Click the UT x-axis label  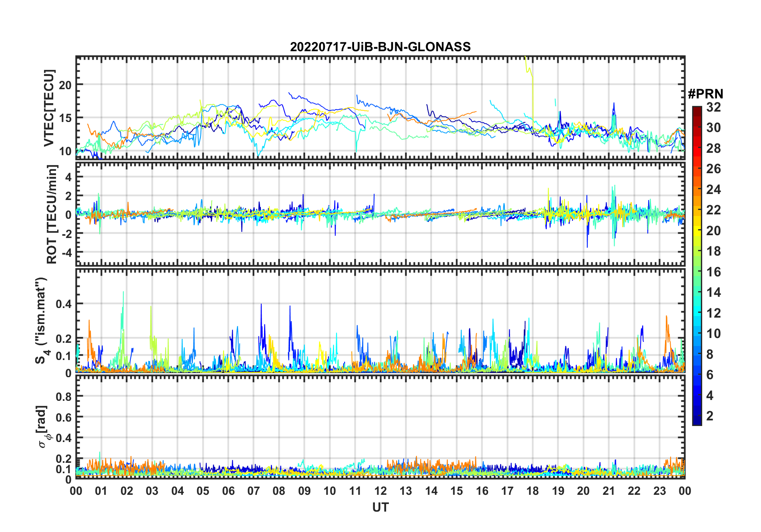pos(380,507)
